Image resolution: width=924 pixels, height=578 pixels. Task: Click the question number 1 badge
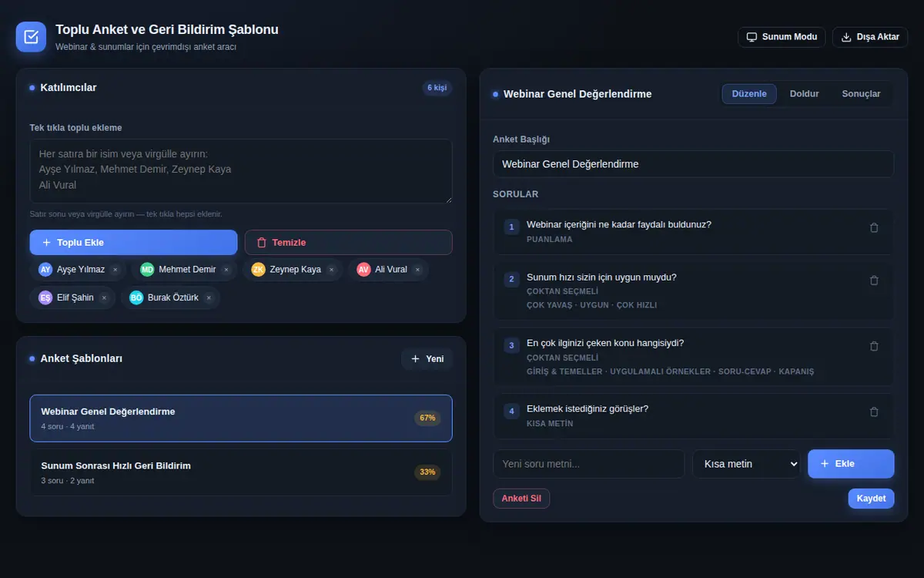click(512, 227)
